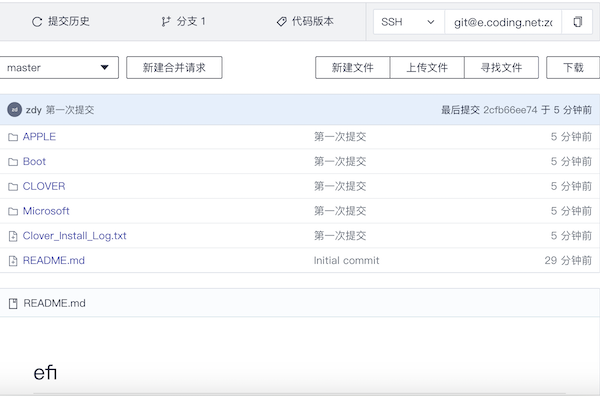Screen dimensions: 600x396
Task: Click the Microsoft row commit message
Action: click(x=340, y=211)
